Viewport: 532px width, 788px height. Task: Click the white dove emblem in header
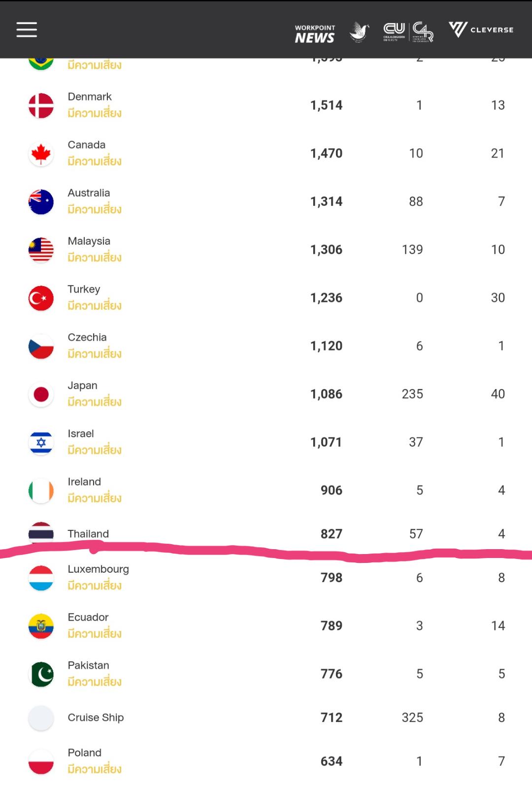coord(360,32)
